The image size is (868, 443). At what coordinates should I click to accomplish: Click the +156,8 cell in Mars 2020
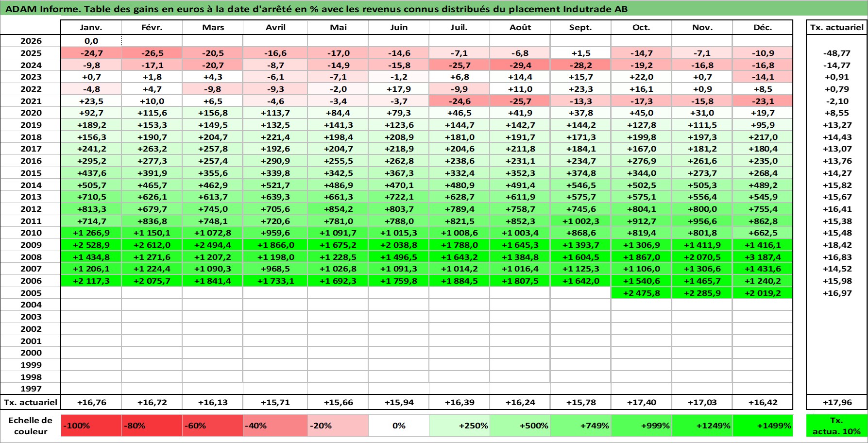coord(213,113)
